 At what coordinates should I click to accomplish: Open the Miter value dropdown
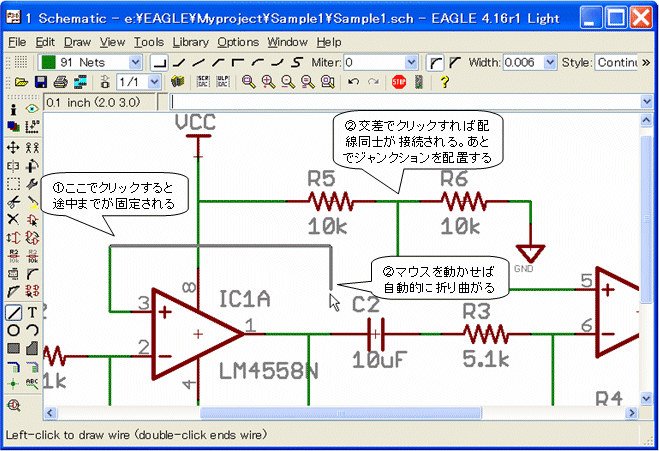click(411, 63)
